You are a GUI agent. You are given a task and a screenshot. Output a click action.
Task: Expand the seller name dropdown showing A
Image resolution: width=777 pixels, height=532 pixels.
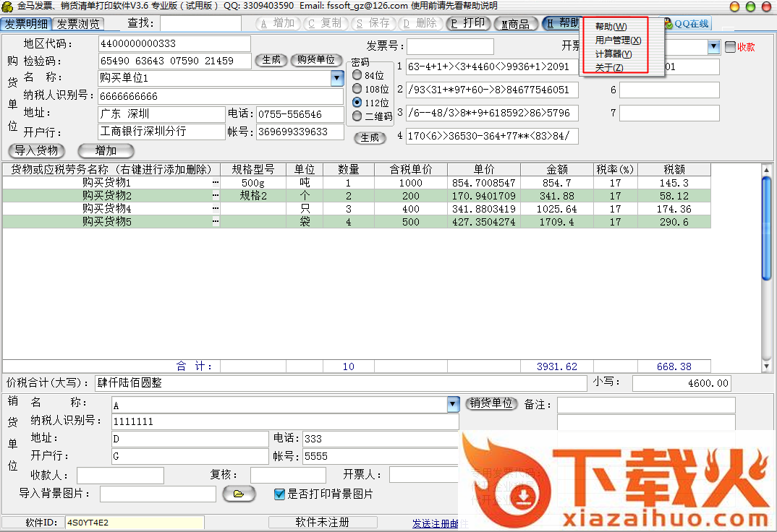tap(453, 404)
